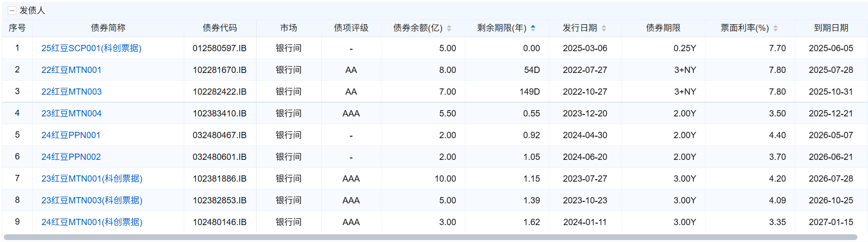Click coupon rate value 3.35
Image resolution: width=868 pixels, height=242 pixels.
click(777, 222)
